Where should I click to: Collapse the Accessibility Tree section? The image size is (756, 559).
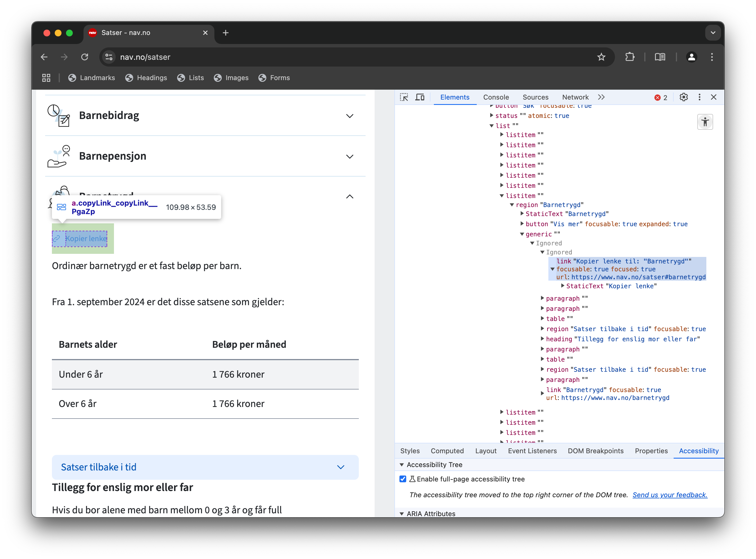point(402,465)
